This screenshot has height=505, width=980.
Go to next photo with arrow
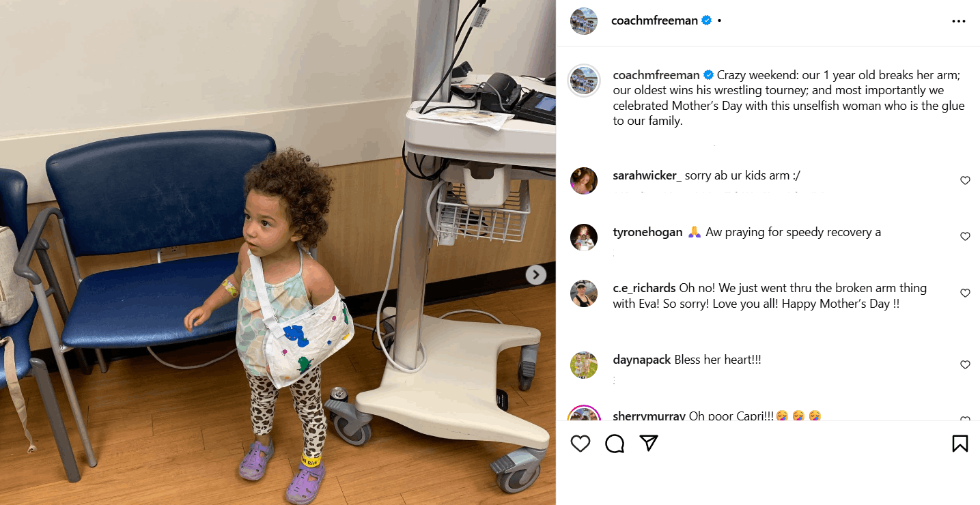coord(536,274)
